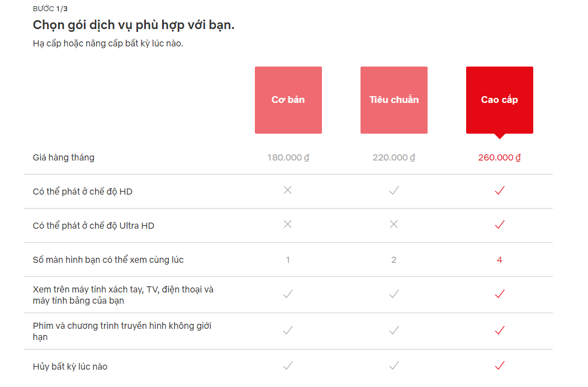Click device-viewing checkmark under Cơ bản
Image resolution: width=588 pixels, height=387 pixels.
[x=288, y=294]
